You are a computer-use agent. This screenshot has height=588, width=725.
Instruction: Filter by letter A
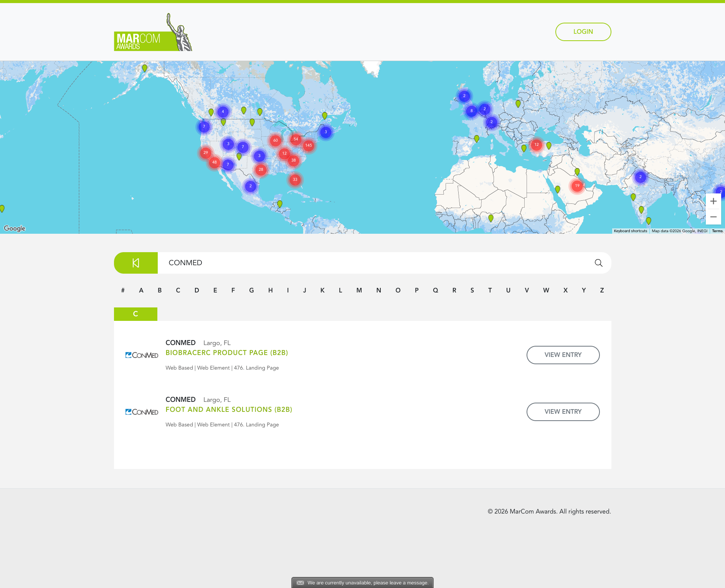click(x=141, y=291)
